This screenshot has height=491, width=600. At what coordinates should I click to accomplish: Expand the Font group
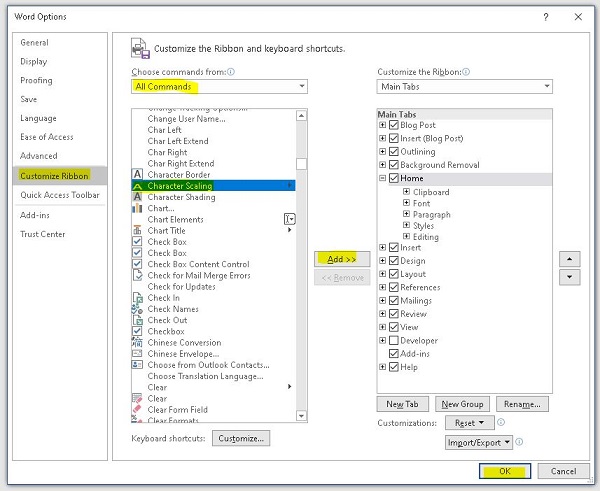point(406,203)
